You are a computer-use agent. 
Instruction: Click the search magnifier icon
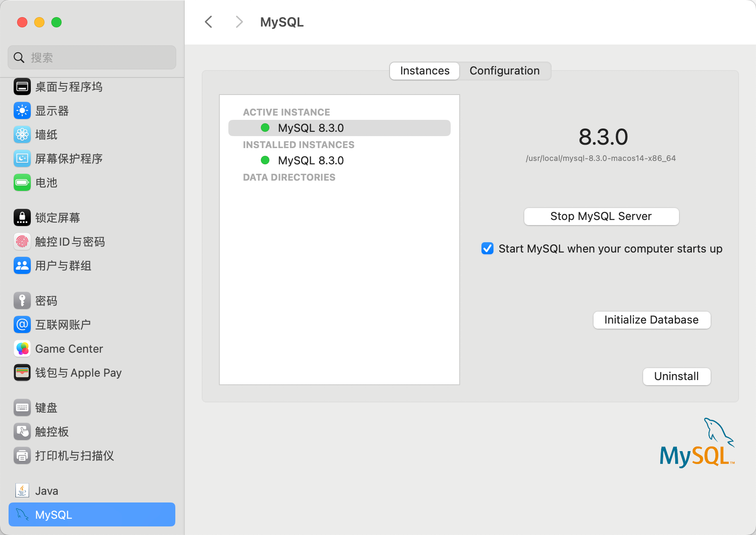(x=19, y=58)
